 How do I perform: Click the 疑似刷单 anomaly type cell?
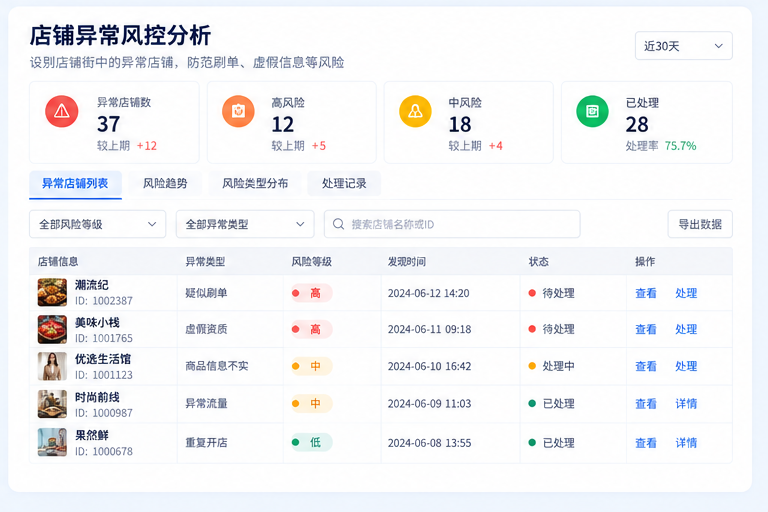[206, 293]
